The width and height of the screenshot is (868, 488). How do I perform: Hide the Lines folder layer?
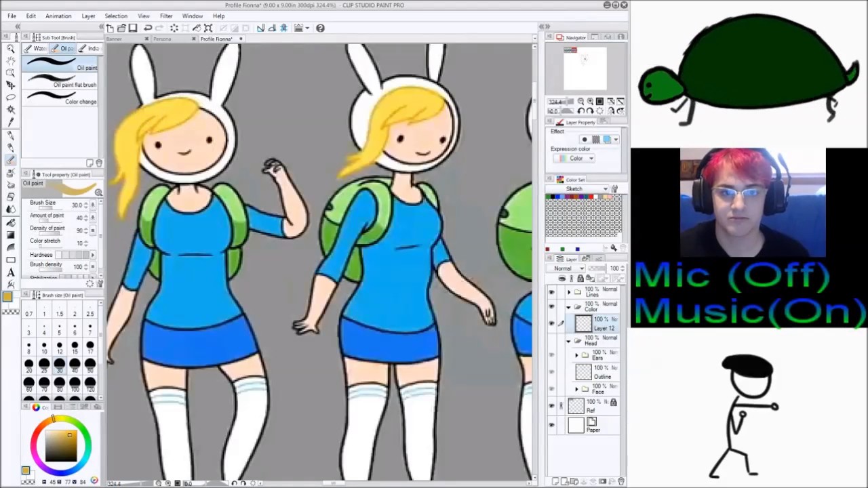(x=551, y=292)
